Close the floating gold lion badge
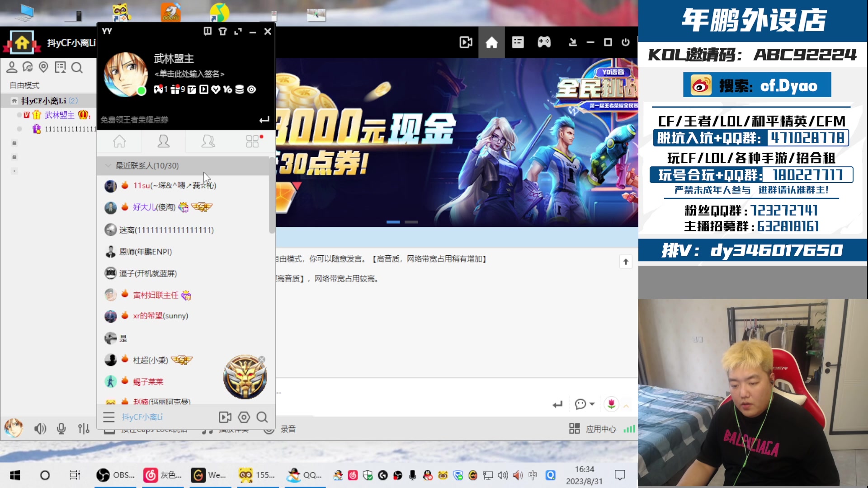 (261, 360)
